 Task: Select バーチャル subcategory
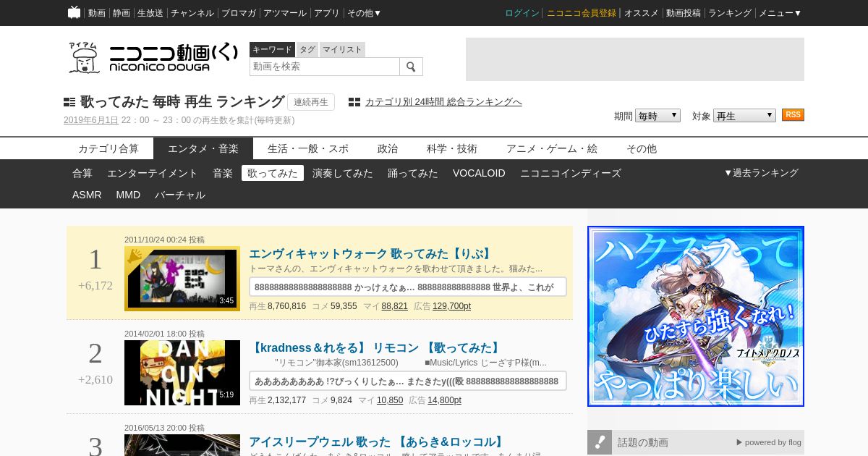pos(180,195)
